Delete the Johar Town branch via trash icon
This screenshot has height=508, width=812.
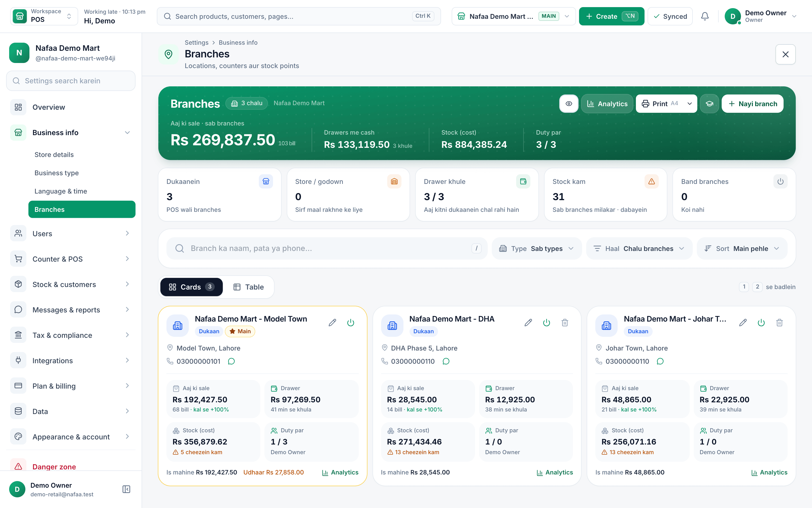pos(779,323)
